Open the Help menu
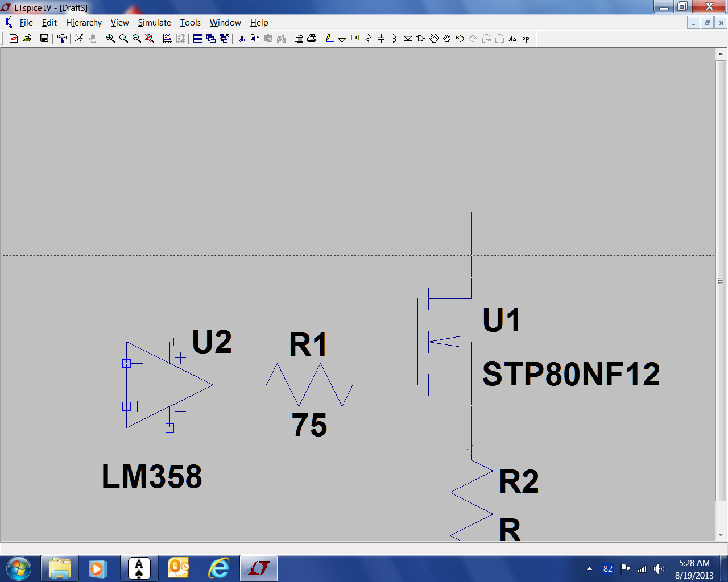 (259, 23)
